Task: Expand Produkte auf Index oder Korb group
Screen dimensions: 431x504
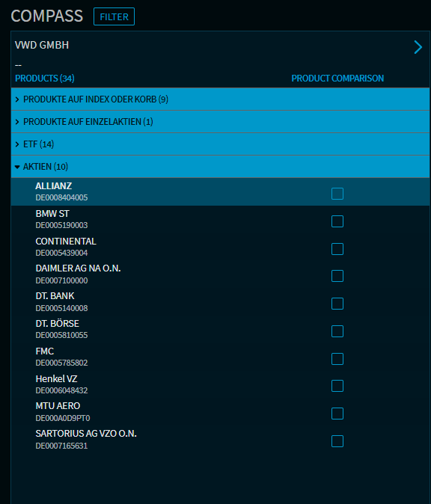Action: (220, 99)
